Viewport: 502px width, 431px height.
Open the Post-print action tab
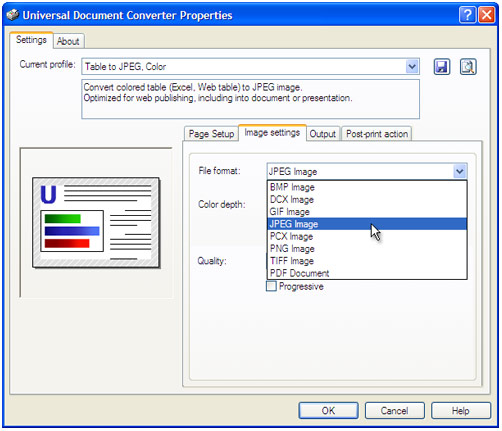click(377, 134)
